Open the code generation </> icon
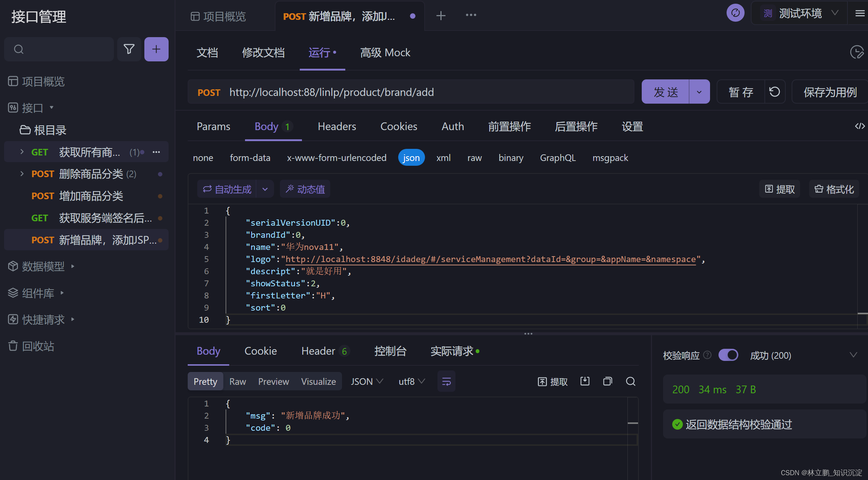The width and height of the screenshot is (868, 480). click(860, 126)
